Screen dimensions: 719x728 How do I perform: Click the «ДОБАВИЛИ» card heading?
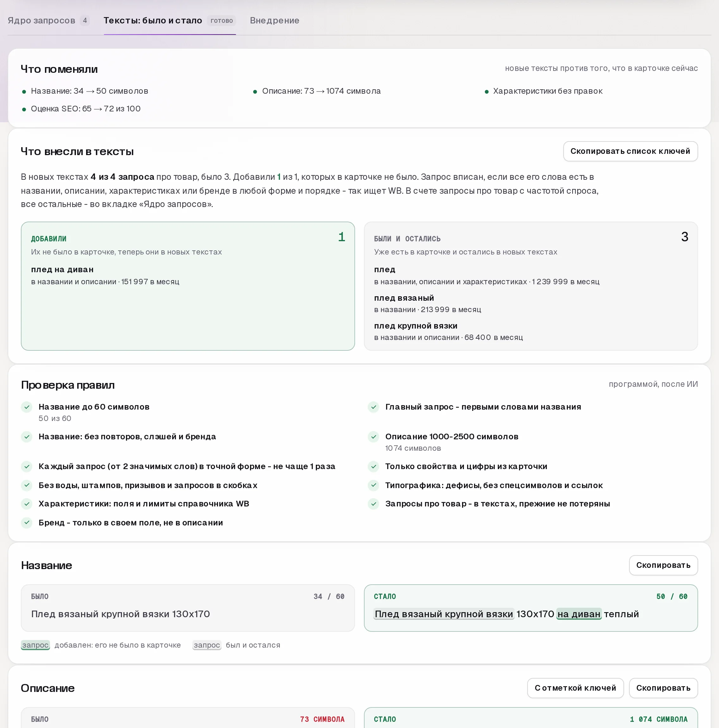[49, 239]
